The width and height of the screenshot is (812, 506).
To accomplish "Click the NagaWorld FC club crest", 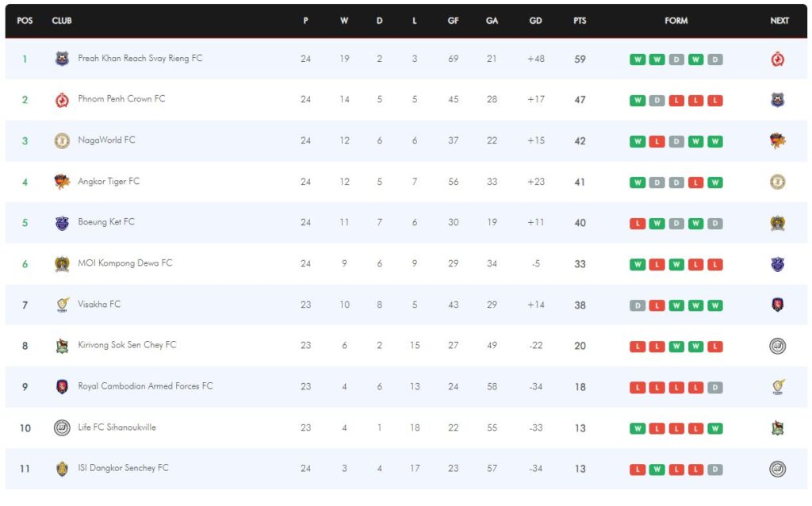I will click(x=62, y=141).
